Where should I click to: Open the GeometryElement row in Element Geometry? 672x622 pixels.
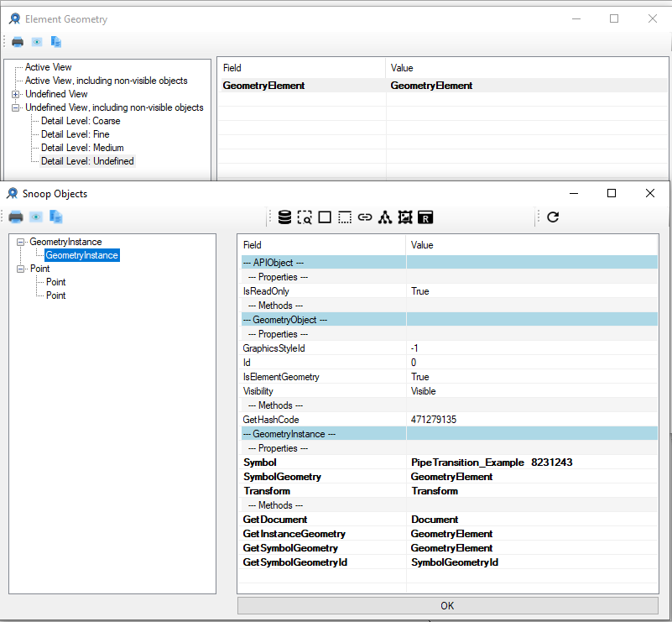(x=443, y=86)
